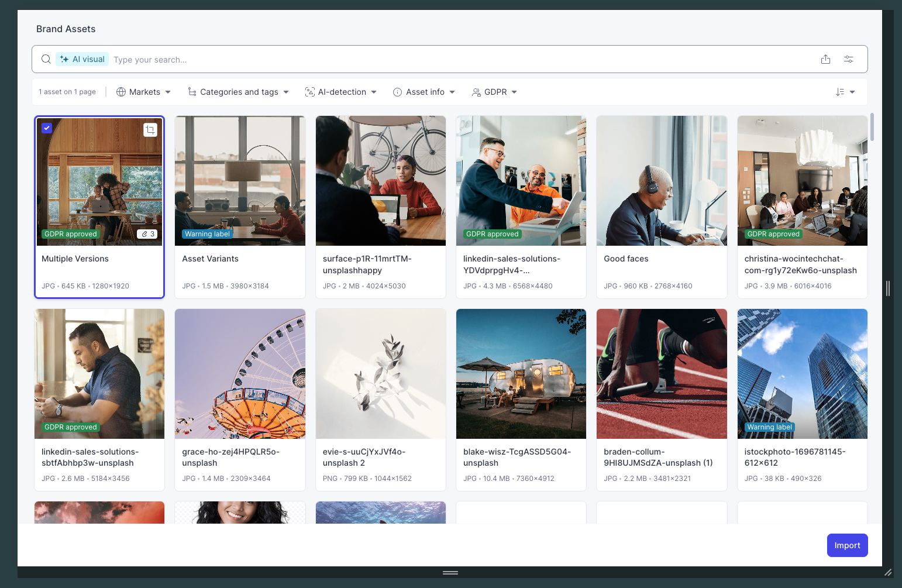Expand the Markets filter dropdown

pos(144,92)
